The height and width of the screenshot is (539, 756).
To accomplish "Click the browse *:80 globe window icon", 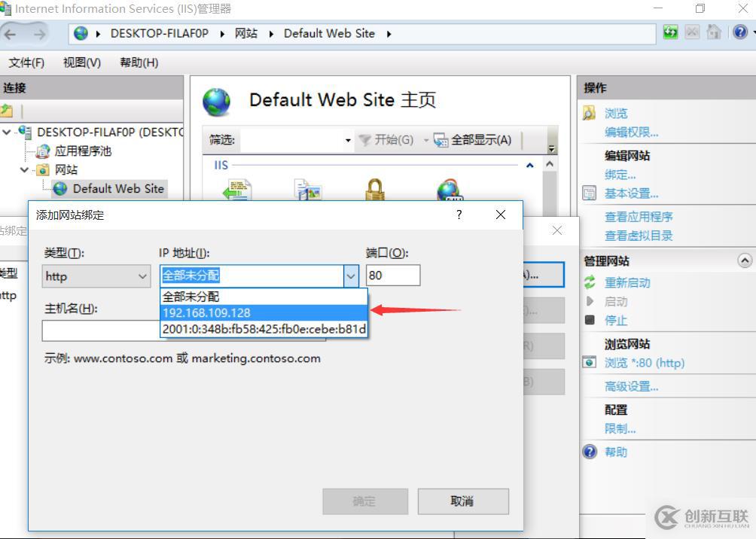I will click(x=589, y=362).
